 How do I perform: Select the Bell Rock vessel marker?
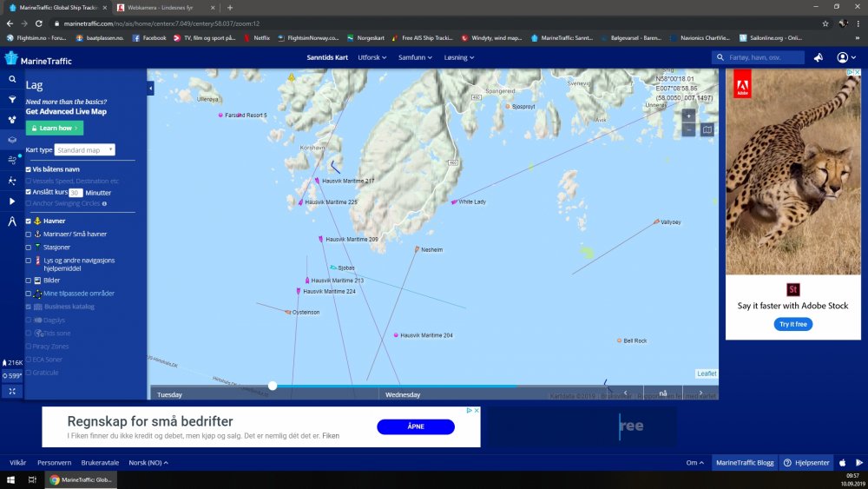(x=619, y=340)
